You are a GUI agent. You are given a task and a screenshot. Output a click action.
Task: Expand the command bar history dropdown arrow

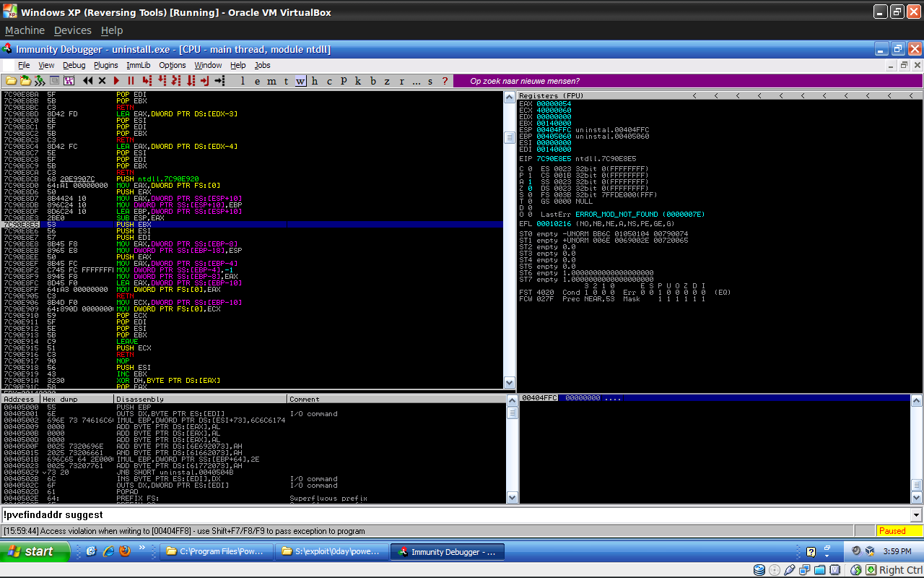[x=917, y=515]
